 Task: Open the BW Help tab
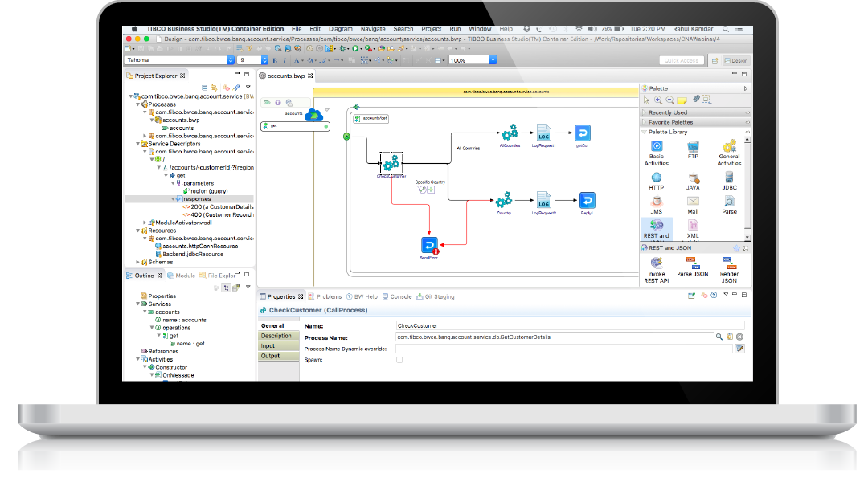point(362,296)
